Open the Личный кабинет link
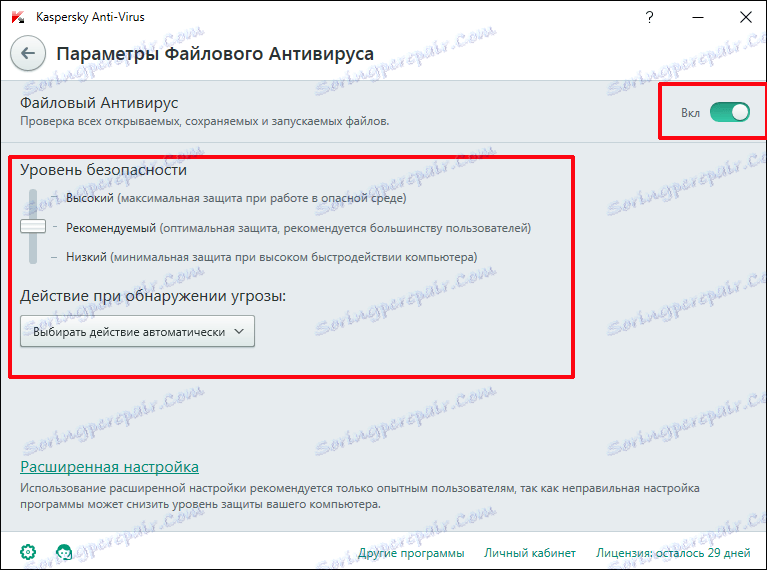 click(530, 553)
